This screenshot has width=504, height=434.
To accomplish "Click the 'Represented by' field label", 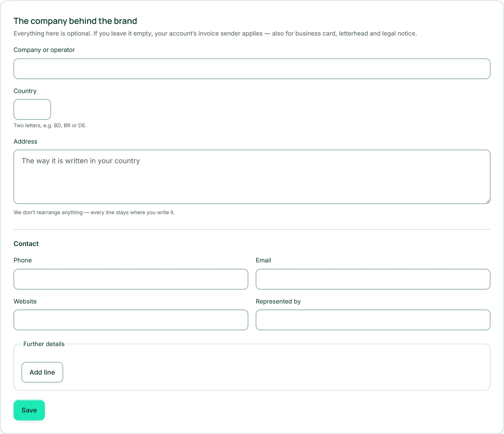I will click(x=278, y=301).
